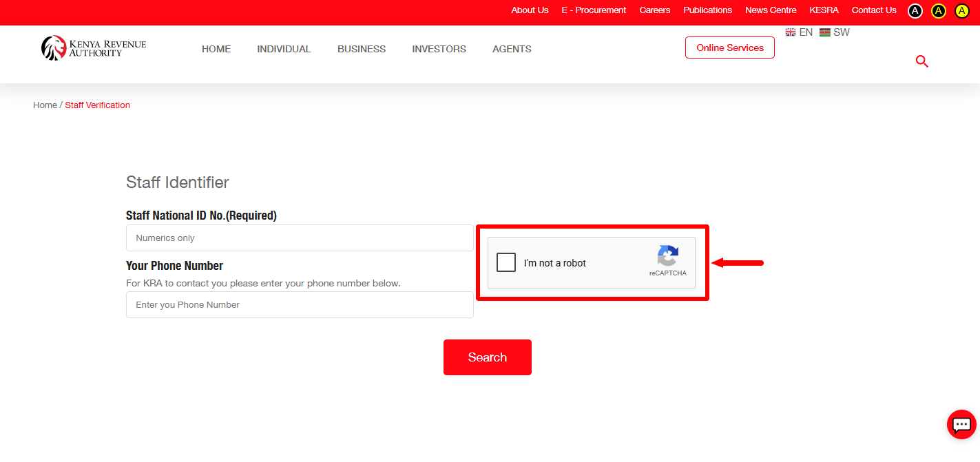
Task: Open the Contact Us link
Action: (874, 10)
